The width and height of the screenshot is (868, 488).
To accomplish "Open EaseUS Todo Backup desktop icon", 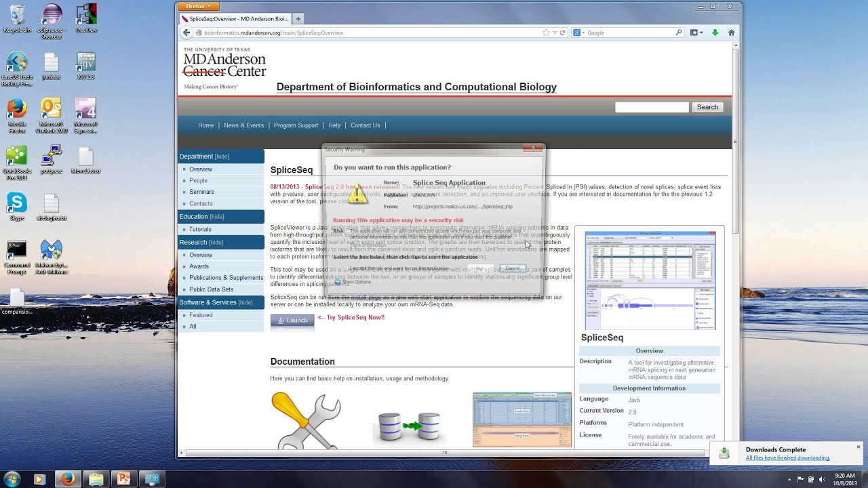I will 17,69.
